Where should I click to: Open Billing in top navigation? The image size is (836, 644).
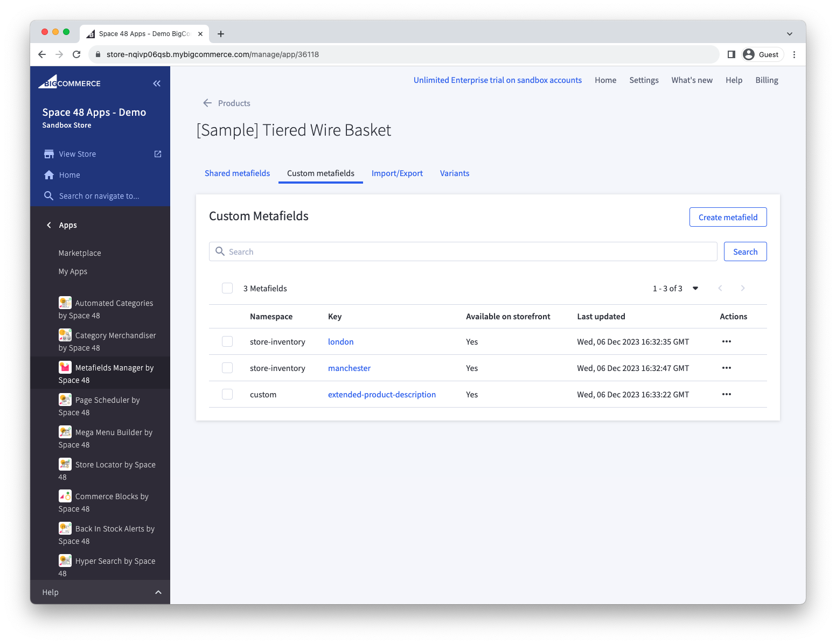(767, 80)
